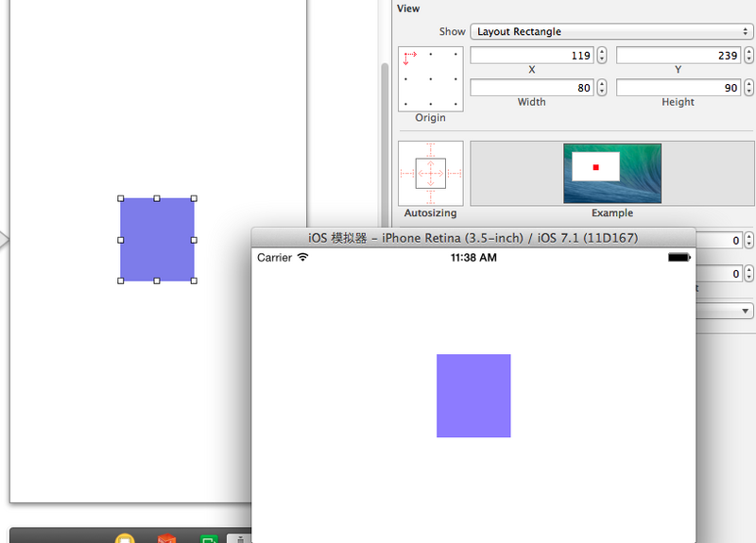Click the Example label under preview
The width and height of the screenshot is (756, 543).
pyautogui.click(x=612, y=213)
